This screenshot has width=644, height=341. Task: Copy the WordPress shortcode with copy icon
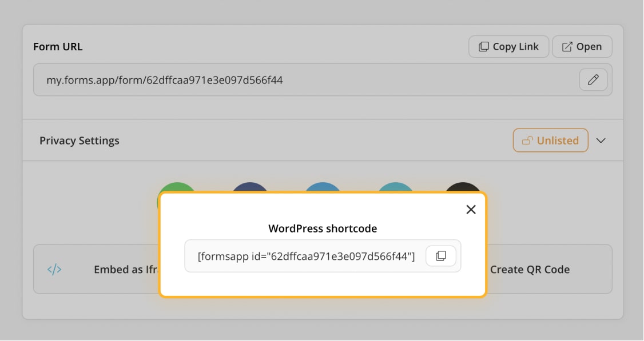(x=441, y=256)
